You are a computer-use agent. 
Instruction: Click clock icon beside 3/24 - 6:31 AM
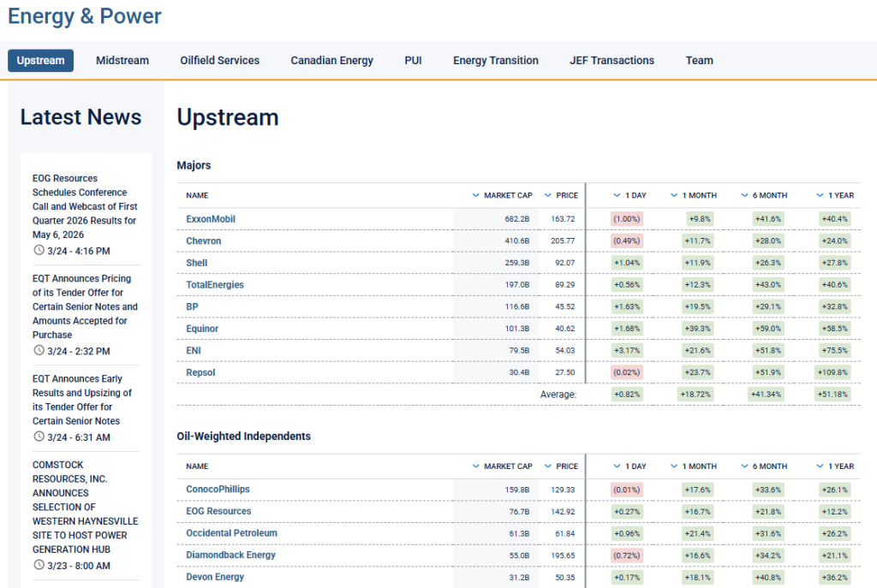(39, 437)
